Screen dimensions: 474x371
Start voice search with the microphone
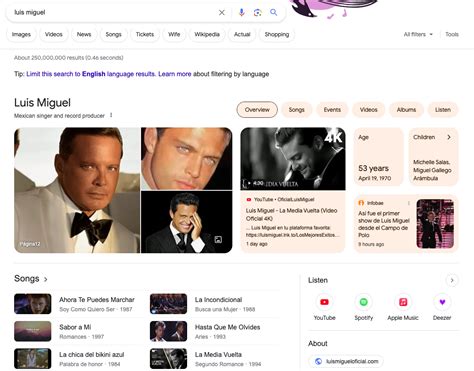(242, 12)
